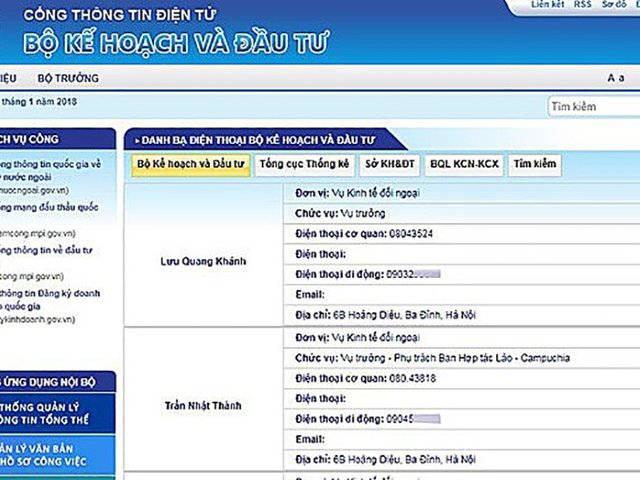This screenshot has width=640, height=480.
Task: Open the 'Tìm kiếm' directory search tab
Action: (x=535, y=164)
